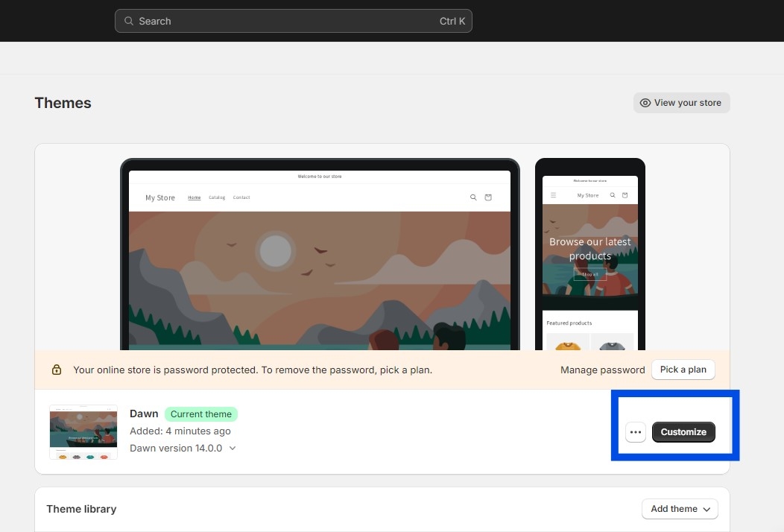The height and width of the screenshot is (532, 784).
Task: Click cart icon in mobile preview
Action: (x=625, y=195)
